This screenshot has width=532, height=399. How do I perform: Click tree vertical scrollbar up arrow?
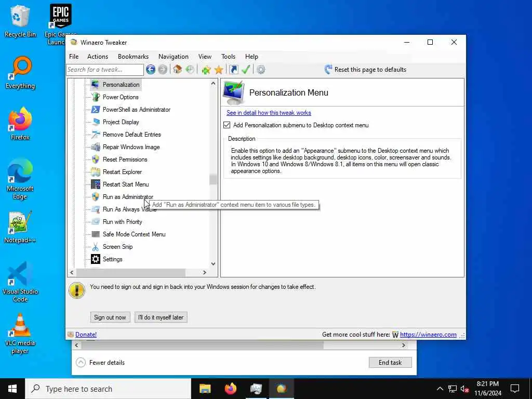tap(213, 83)
